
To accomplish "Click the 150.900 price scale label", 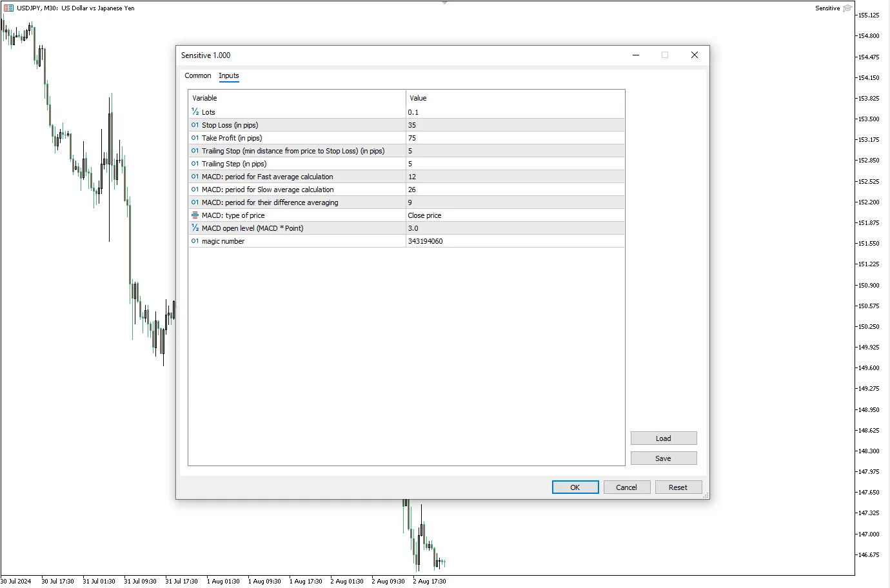I will [869, 286].
